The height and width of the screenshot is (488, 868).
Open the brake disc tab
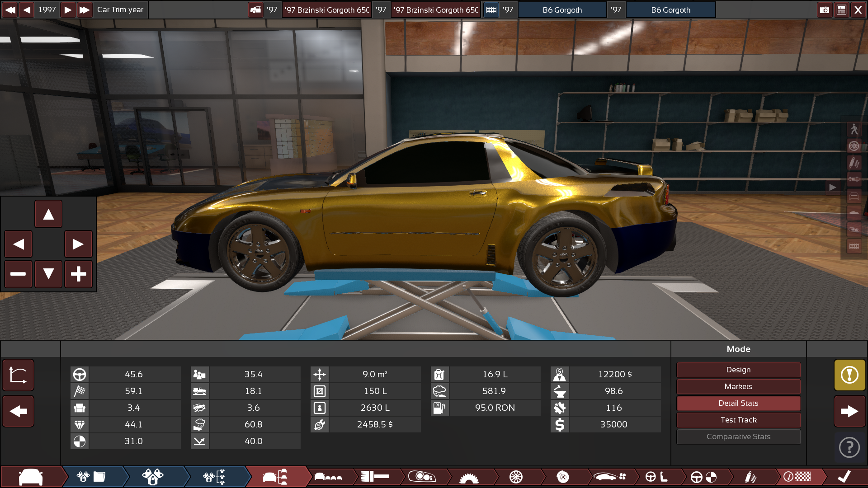click(563, 477)
